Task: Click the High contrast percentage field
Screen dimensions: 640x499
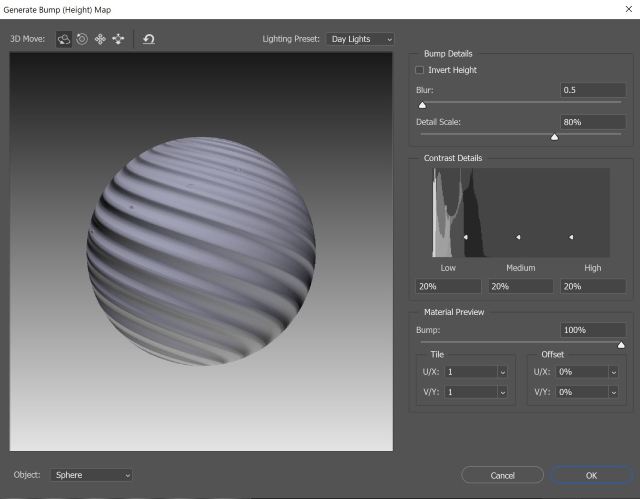Action: click(x=593, y=286)
